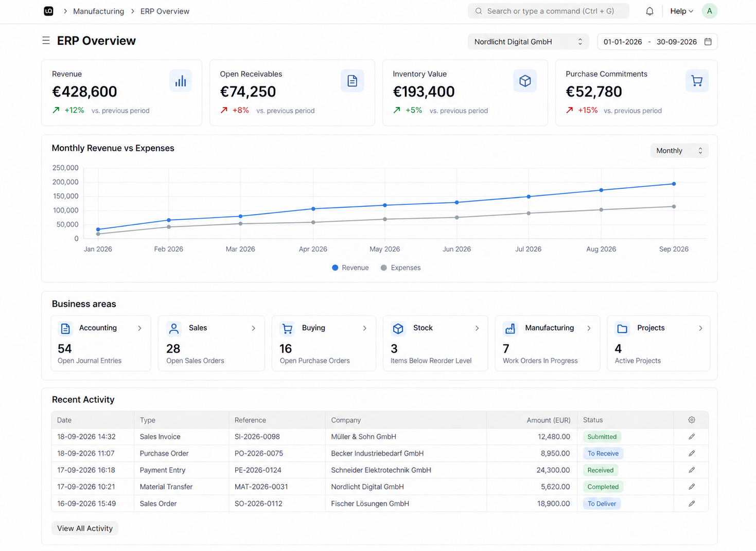Edit the SO-2026-0112 row
This screenshot has width=756, height=551.
pos(692,504)
